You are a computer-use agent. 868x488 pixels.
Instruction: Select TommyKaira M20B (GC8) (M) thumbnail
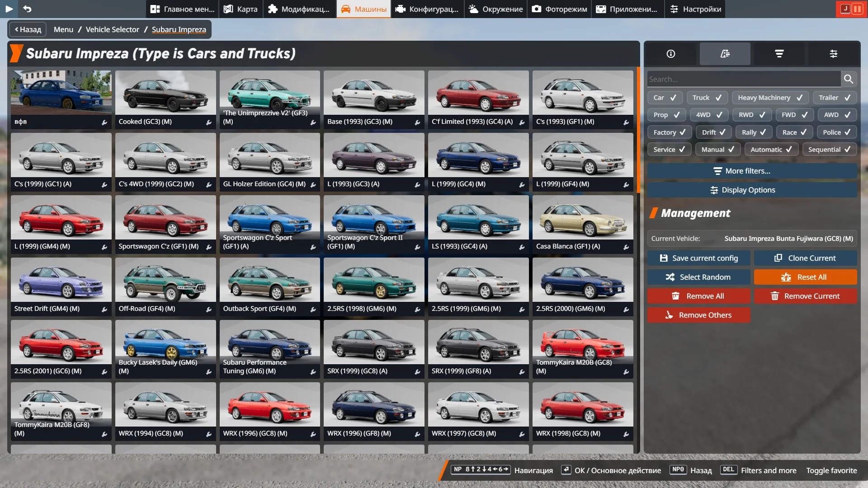coord(583,349)
